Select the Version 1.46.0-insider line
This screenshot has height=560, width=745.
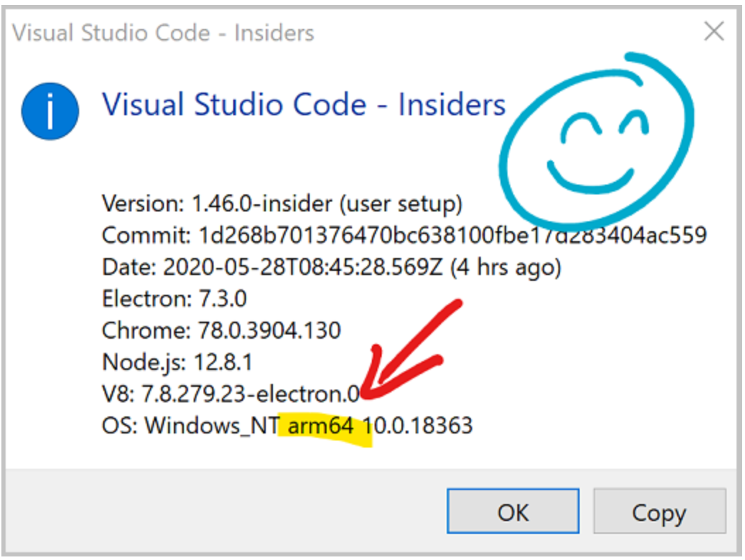tap(282, 204)
